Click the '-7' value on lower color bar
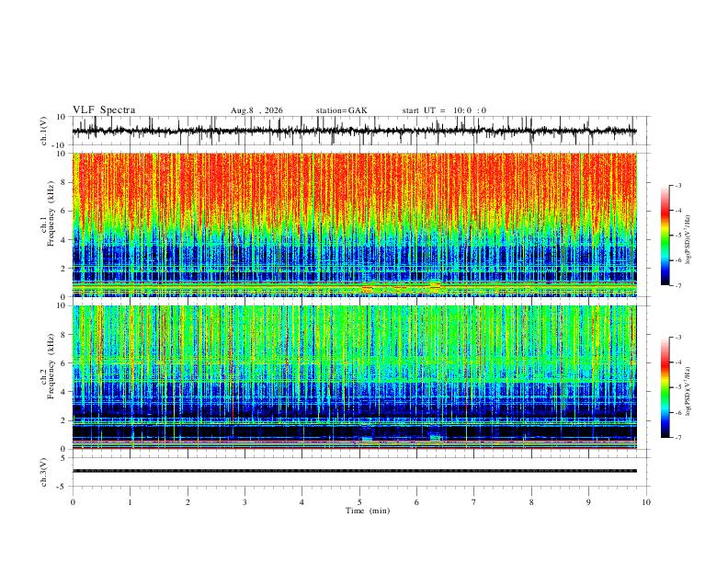 [x=677, y=438]
